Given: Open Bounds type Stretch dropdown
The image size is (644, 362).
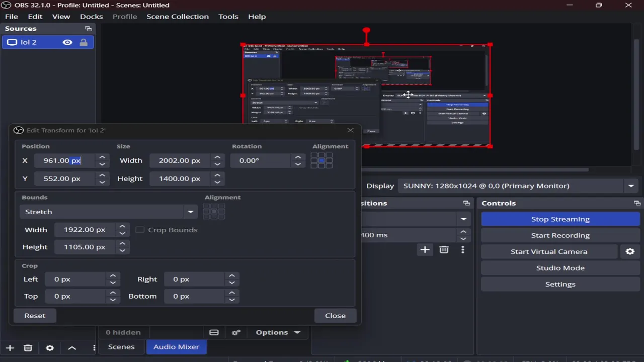Looking at the screenshot, I should point(108,212).
